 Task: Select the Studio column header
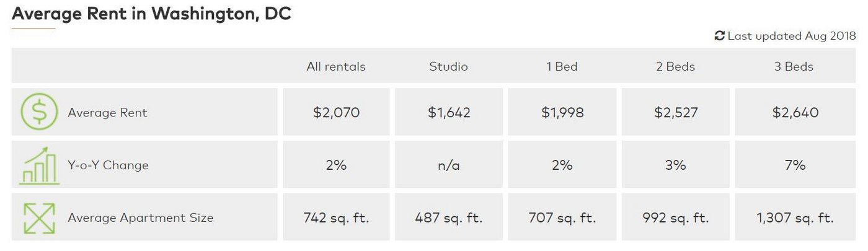448,66
